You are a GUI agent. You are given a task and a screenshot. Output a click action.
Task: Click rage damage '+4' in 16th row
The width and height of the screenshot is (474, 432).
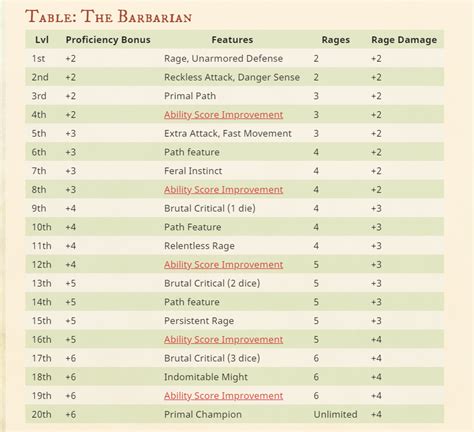click(376, 340)
